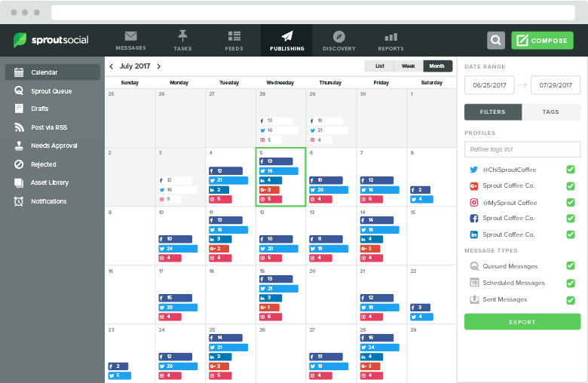588x383 pixels.
Task: Click July 2017 month title
Action: click(x=135, y=66)
